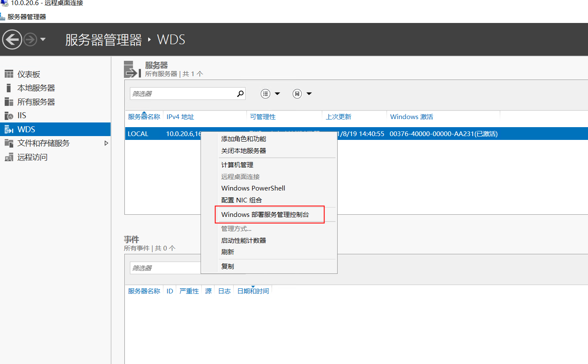Choose 关闭本地服务器 from context menu
The height and width of the screenshot is (364, 588).
[x=244, y=151]
